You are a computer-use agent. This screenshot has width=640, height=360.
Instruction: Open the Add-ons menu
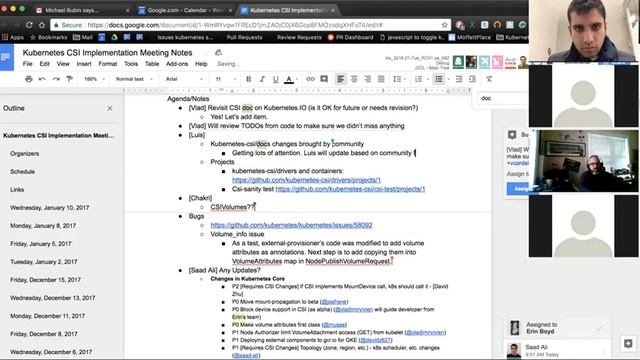pyautogui.click(x=177, y=64)
